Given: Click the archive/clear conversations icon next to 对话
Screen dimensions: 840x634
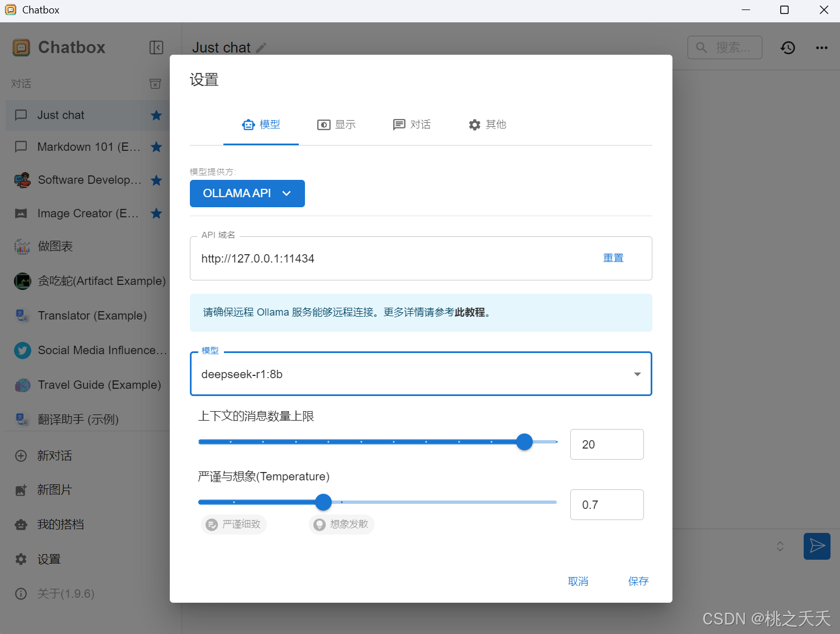Looking at the screenshot, I should 155,84.
